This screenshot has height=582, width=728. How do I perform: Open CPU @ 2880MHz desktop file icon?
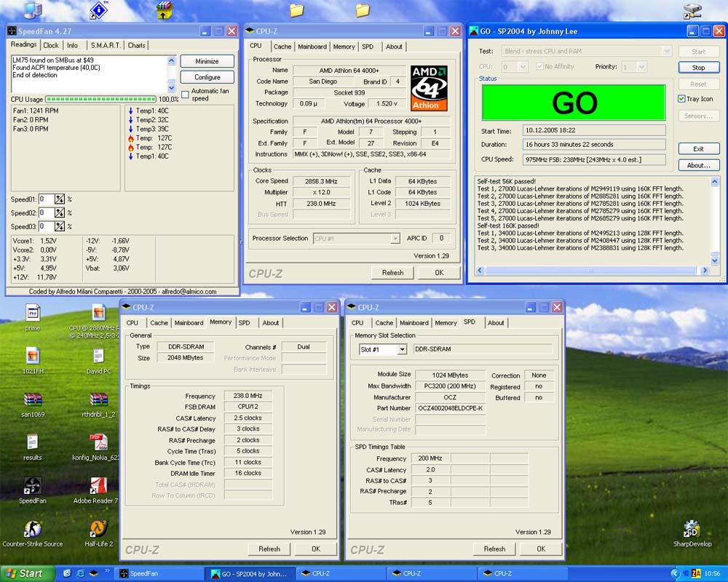(x=98, y=313)
